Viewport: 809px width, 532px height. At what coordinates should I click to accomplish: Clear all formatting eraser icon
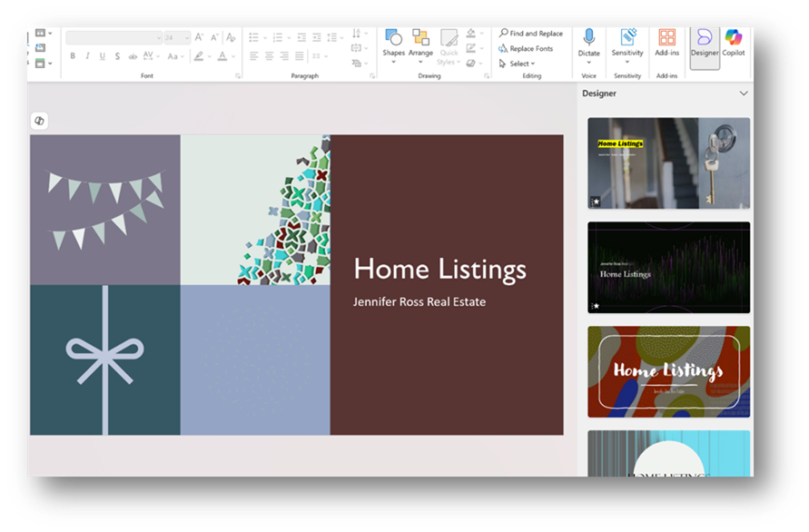(x=231, y=37)
